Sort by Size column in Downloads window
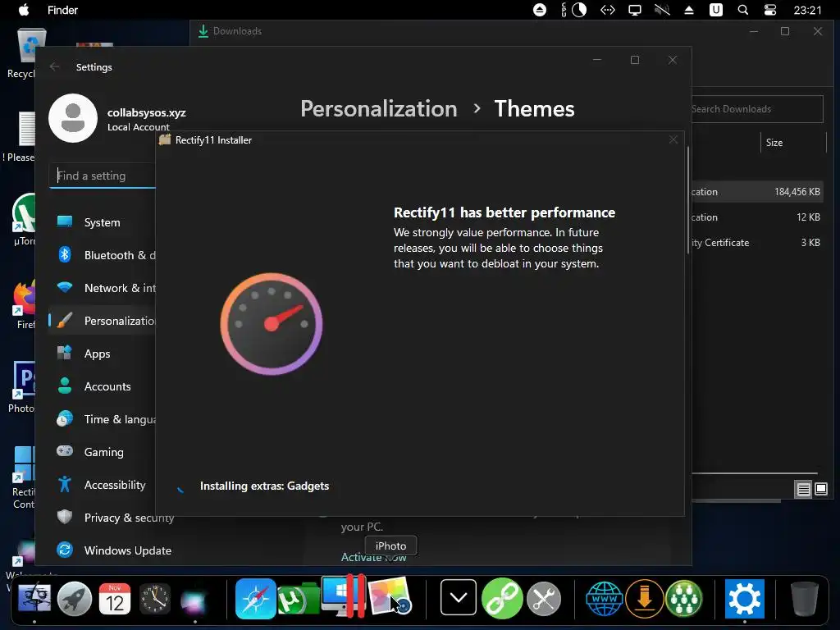The height and width of the screenshot is (630, 840). (774, 143)
